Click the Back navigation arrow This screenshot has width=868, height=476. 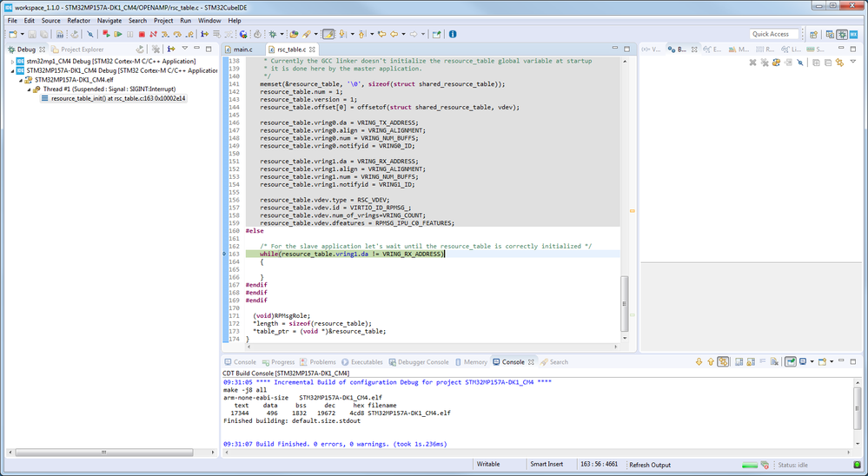pos(394,35)
